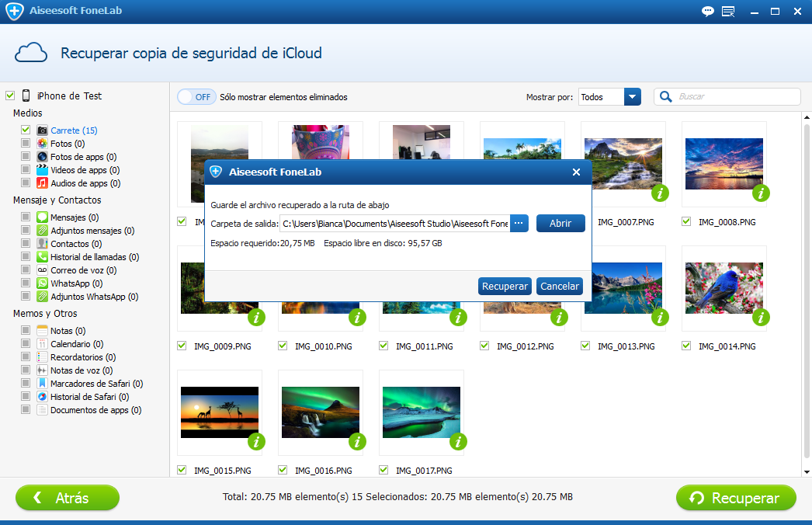Click the Carpeta de salida path field
Image resolution: width=812 pixels, height=525 pixels.
[x=394, y=224]
